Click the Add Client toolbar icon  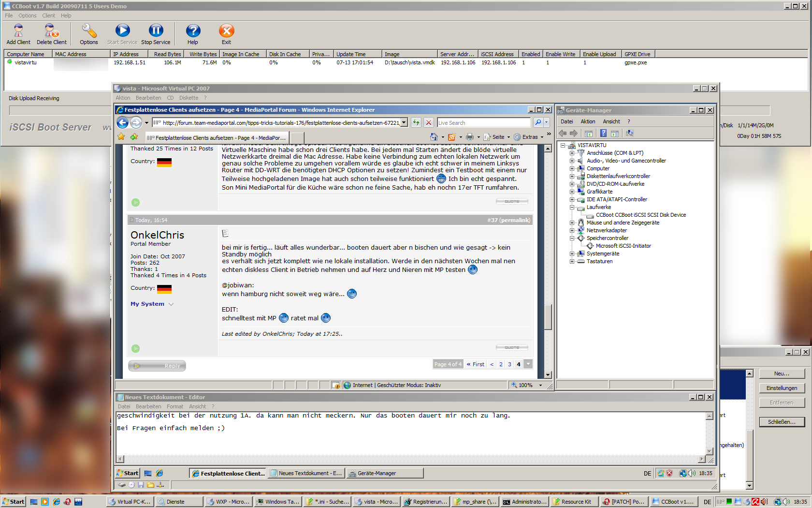tap(18, 32)
